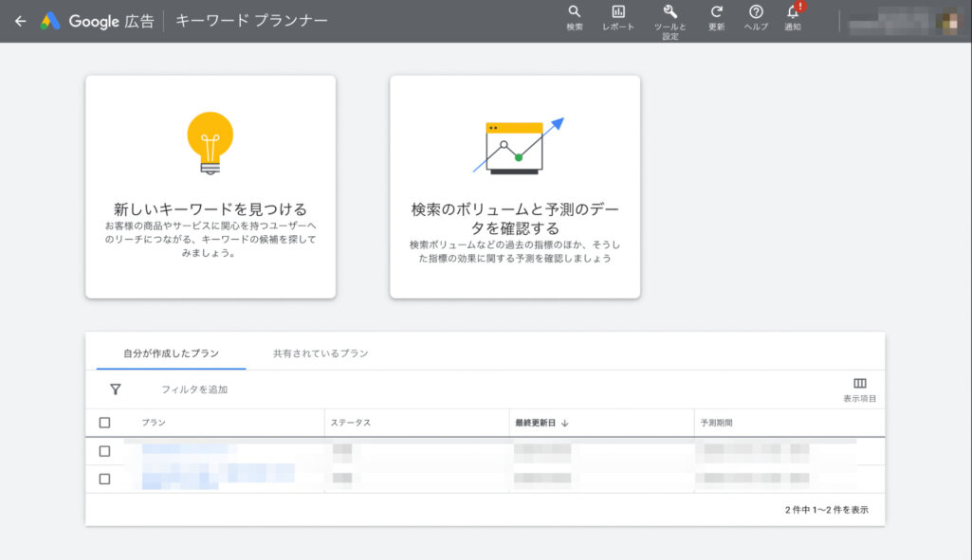
Task: Open the help (ヘルプ) icon
Action: 756,13
